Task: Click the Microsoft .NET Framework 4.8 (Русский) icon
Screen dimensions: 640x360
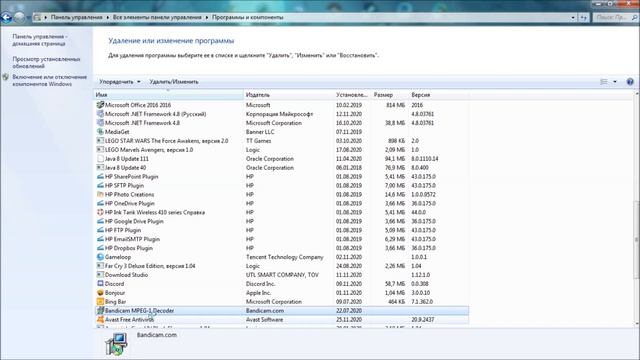Action: 100,114
